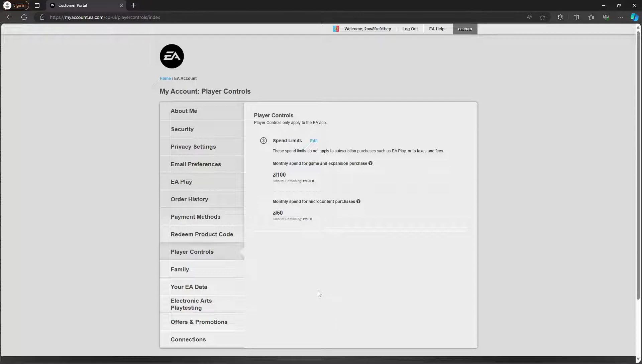Click the 'My Account: Player Controls' heading
The width and height of the screenshot is (642, 364).
click(205, 92)
